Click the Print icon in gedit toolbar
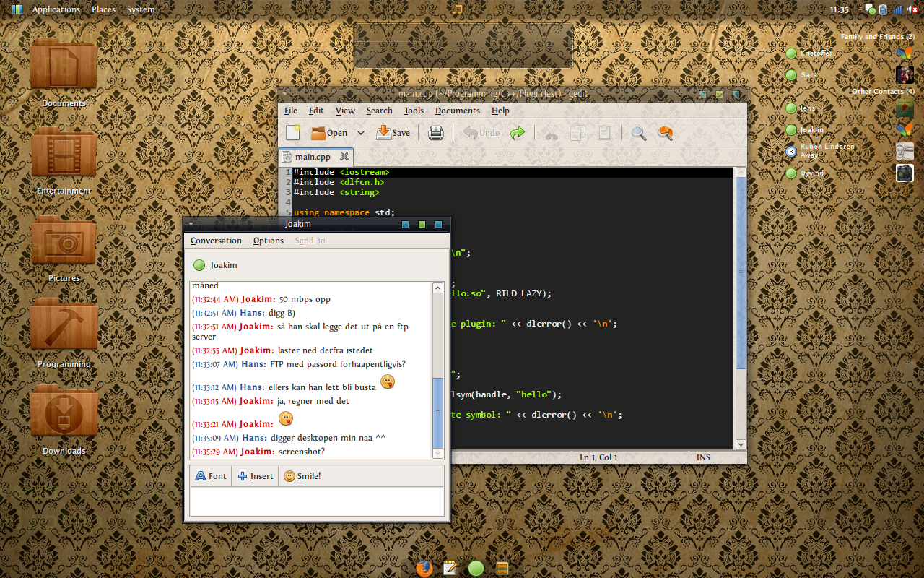The height and width of the screenshot is (578, 924). point(435,133)
